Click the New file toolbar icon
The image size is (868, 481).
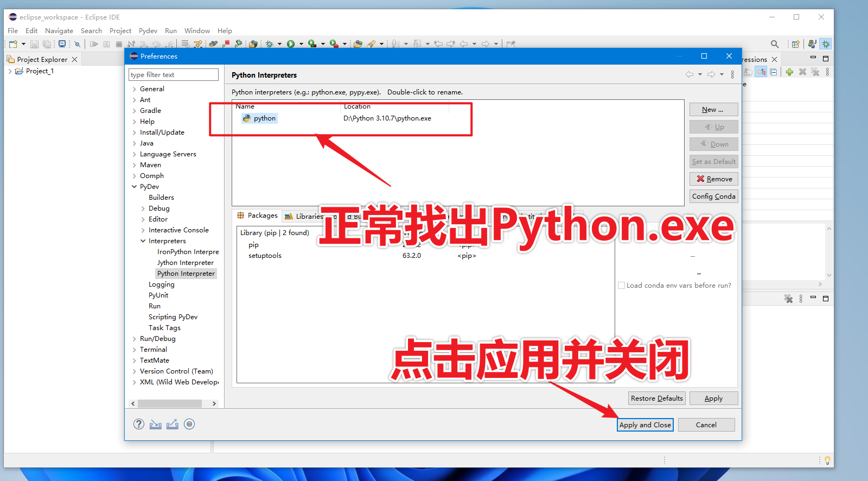[x=13, y=44]
